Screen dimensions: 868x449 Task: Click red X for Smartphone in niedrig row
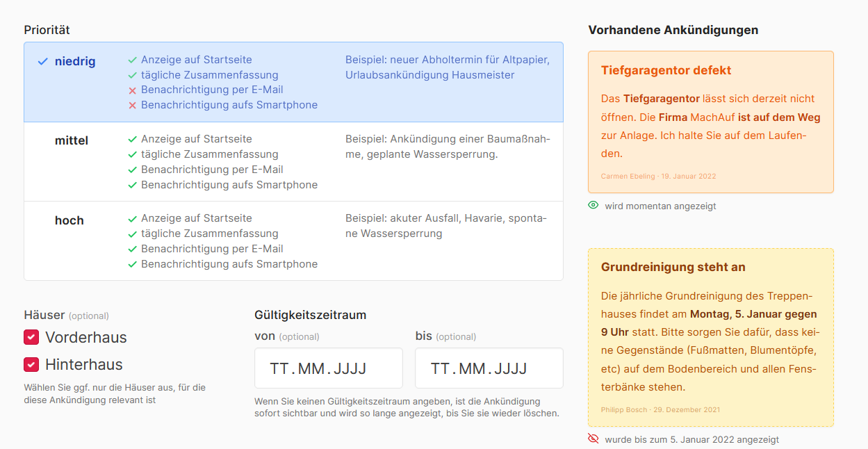coord(132,106)
